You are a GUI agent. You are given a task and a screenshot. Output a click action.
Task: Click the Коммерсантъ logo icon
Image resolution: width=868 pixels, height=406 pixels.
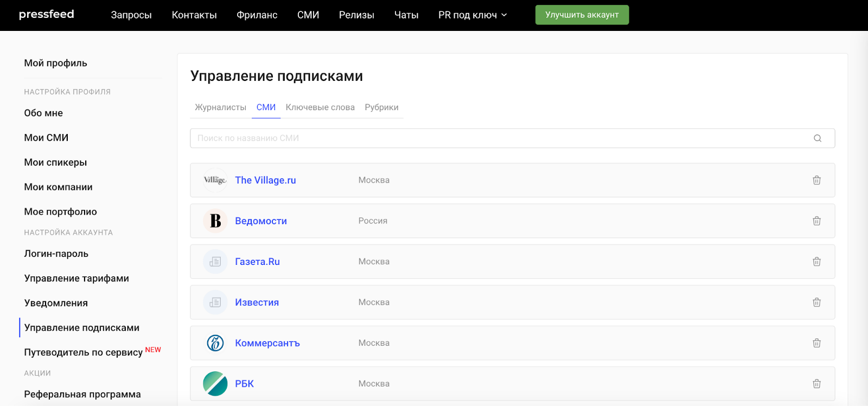215,343
